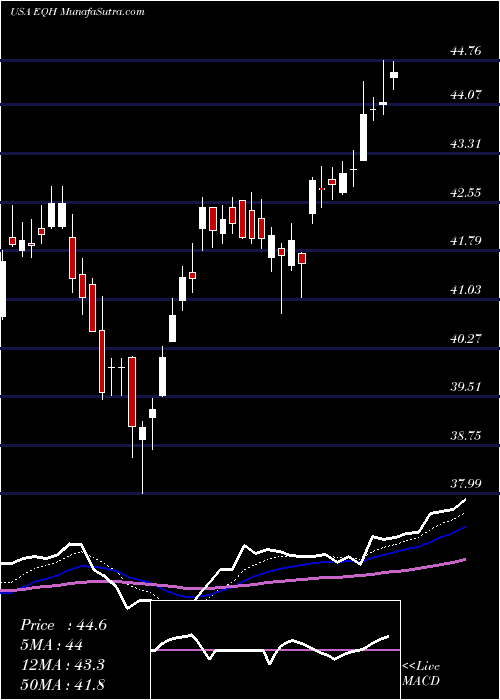
Task: Click the '50MA : 41.8' readout
Action: (x=62, y=684)
